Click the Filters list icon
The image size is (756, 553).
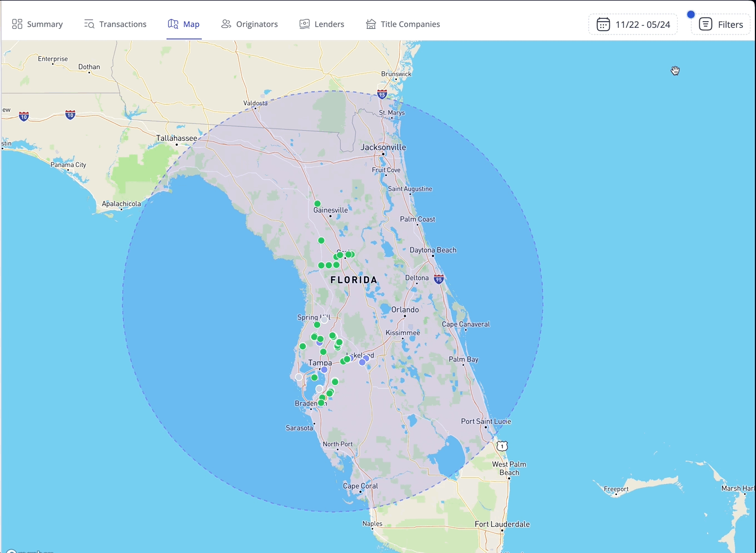pos(705,24)
